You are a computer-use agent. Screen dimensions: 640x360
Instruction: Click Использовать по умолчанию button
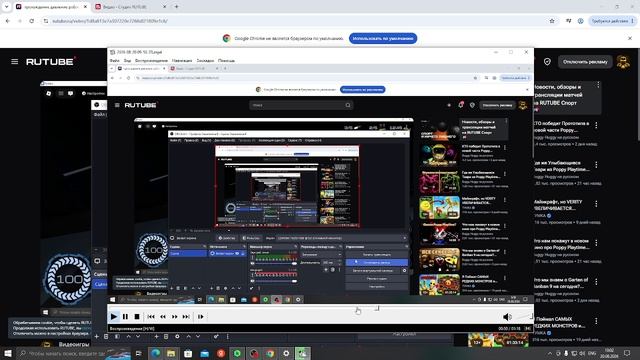383,38
